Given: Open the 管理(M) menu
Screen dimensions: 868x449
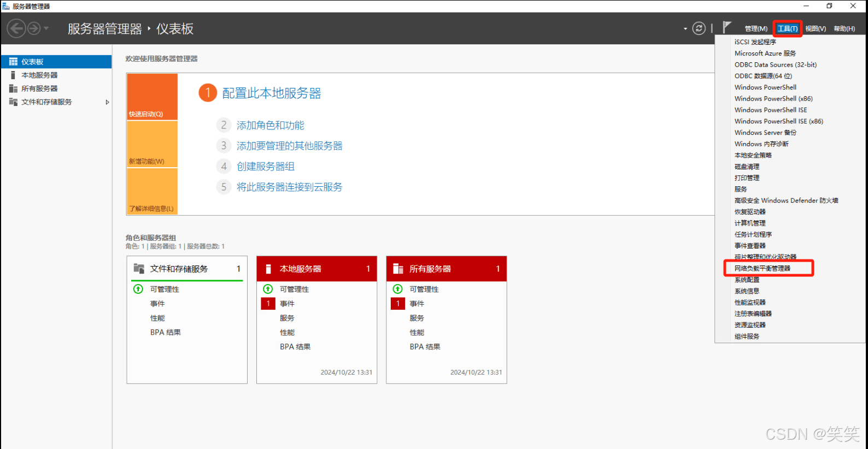Looking at the screenshot, I should click(756, 29).
